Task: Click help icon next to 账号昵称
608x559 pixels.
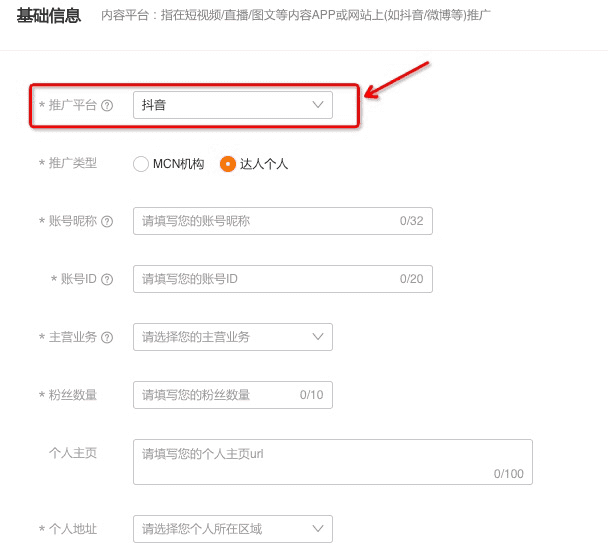Action: click(107, 221)
